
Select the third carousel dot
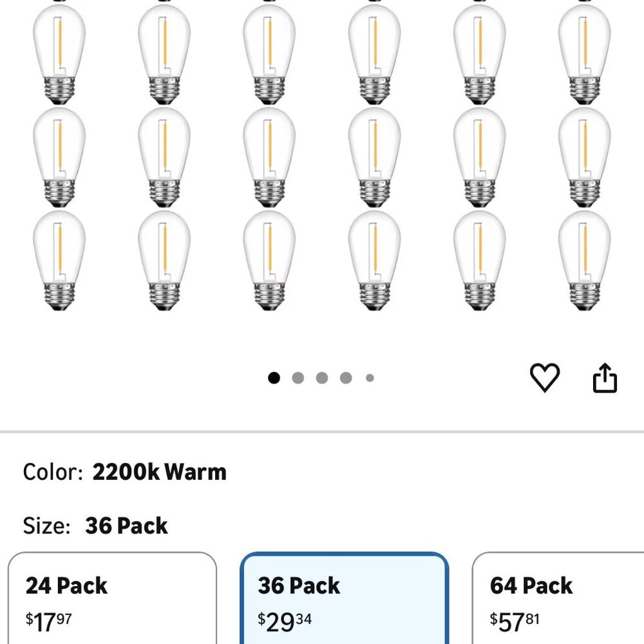(x=321, y=377)
